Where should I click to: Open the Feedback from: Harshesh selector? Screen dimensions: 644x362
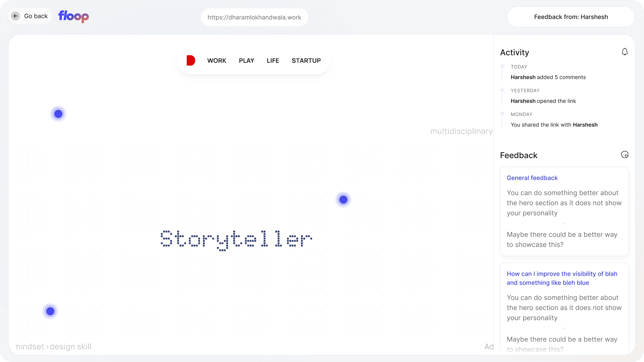[x=571, y=17]
